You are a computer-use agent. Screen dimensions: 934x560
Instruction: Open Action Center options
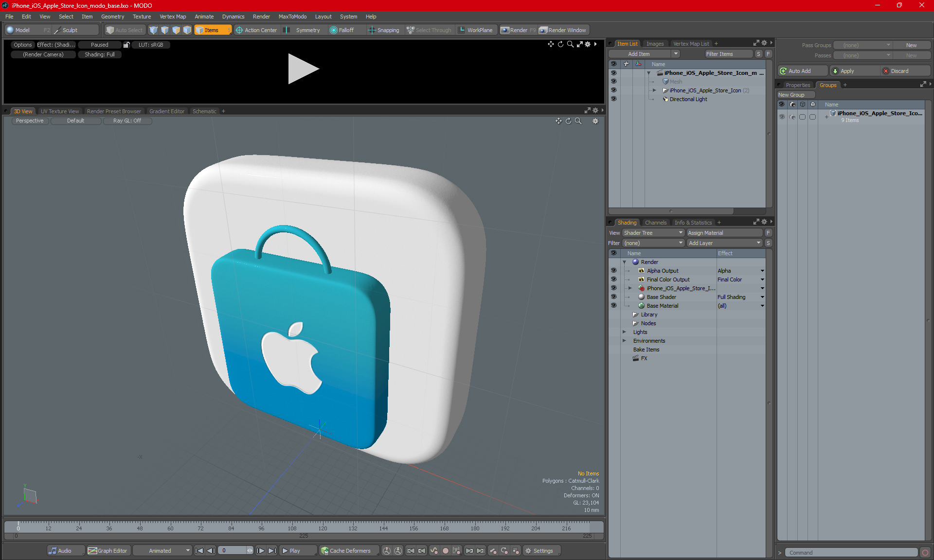(256, 30)
